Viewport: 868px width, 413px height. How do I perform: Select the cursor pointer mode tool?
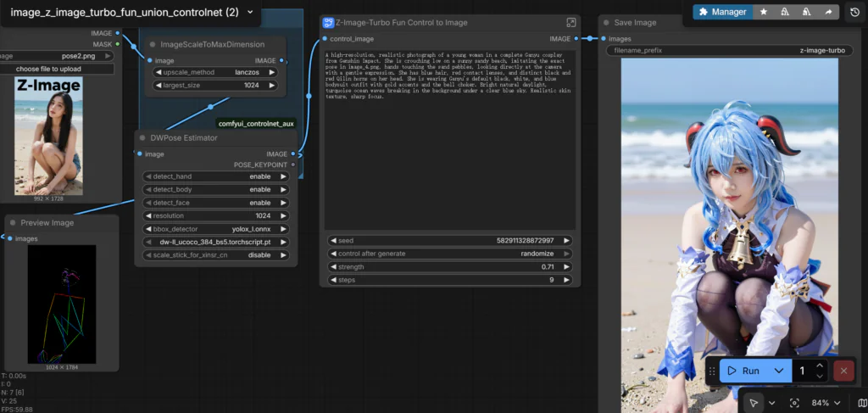coord(753,403)
